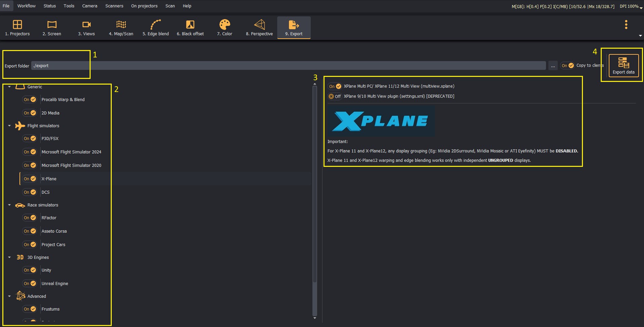The width and height of the screenshot is (644, 327).
Task: Open the Edge blend curve icon
Action: 156,25
